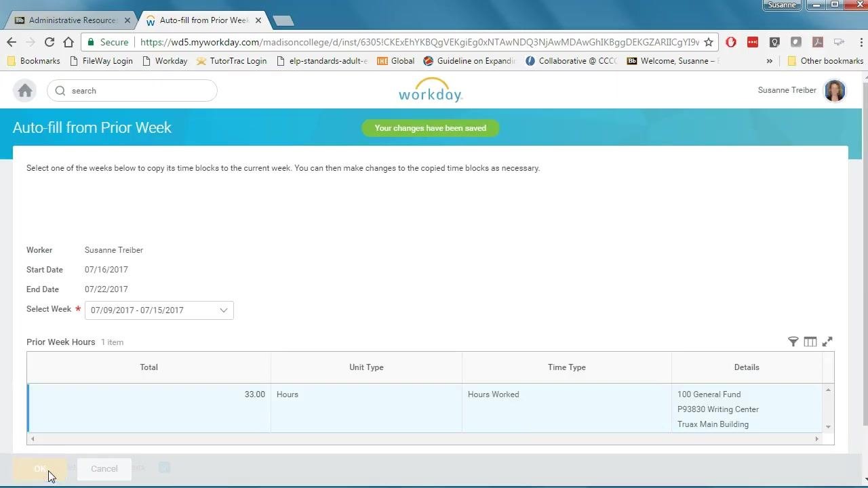Bookmark this page with the star icon

709,42
